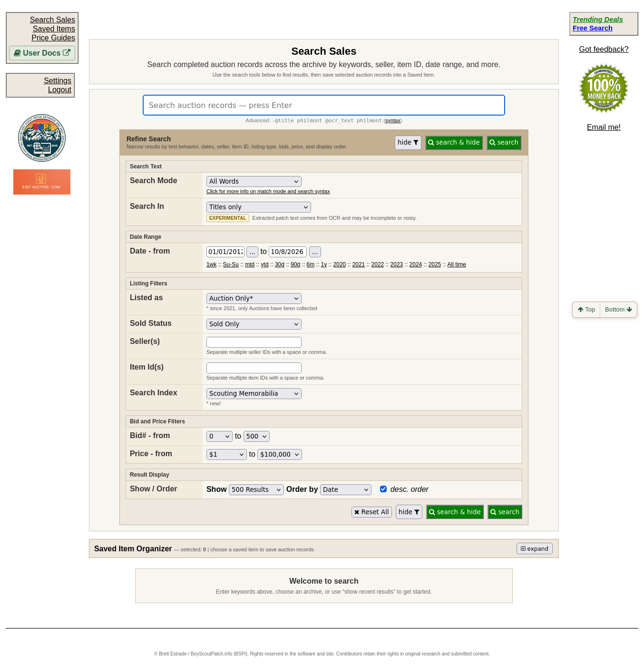Open Search In dropdown
644x665 pixels.
coord(259,207)
